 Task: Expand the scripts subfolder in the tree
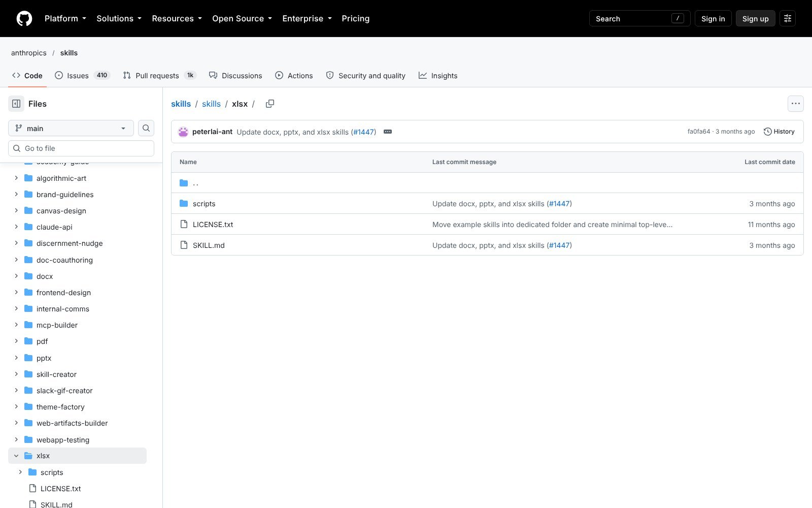point(20,472)
